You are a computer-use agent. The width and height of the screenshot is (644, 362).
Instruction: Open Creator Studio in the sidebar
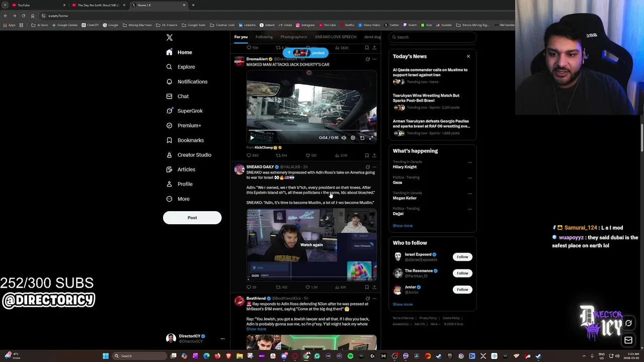pyautogui.click(x=189, y=155)
